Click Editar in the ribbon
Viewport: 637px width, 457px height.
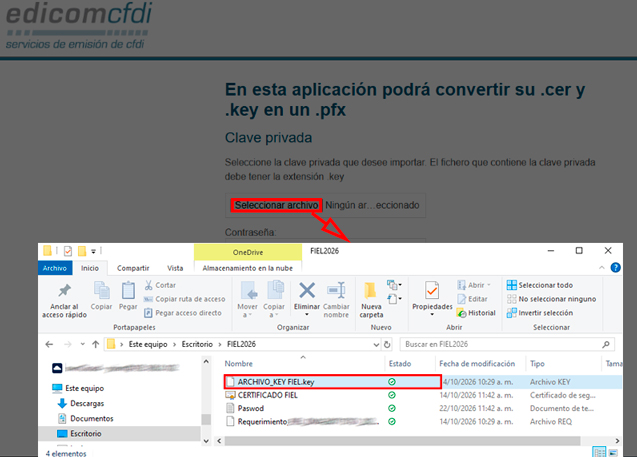(x=472, y=299)
